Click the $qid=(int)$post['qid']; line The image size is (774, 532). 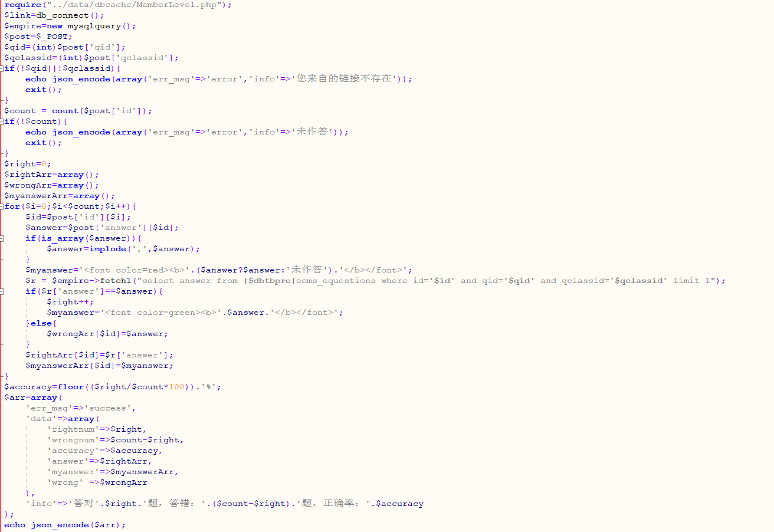[x=65, y=47]
